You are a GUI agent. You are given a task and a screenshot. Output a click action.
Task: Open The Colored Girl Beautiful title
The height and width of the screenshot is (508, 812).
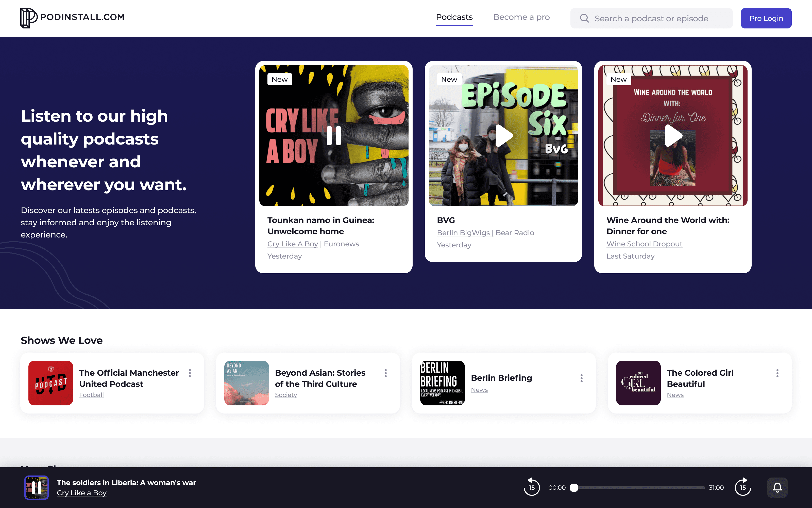[x=700, y=378]
